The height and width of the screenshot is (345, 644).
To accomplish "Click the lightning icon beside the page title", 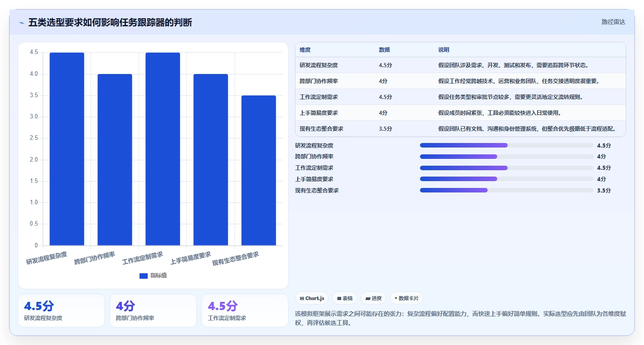I will click(x=22, y=23).
